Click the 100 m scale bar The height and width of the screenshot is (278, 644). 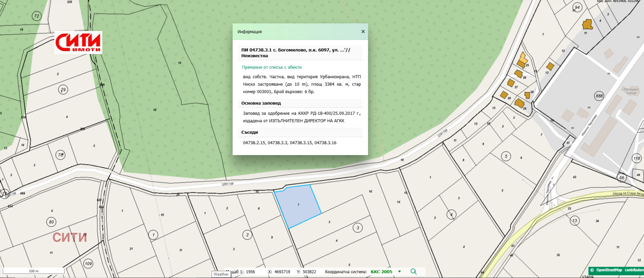pyautogui.click(x=34, y=271)
